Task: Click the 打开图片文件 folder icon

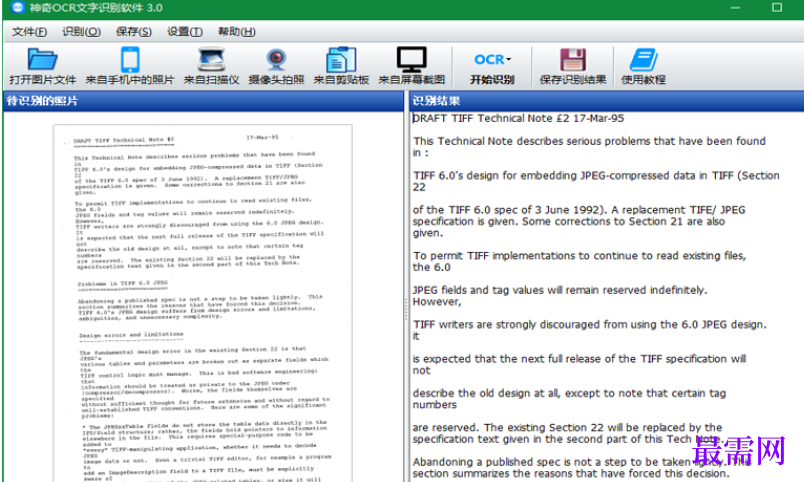Action: click(x=42, y=59)
